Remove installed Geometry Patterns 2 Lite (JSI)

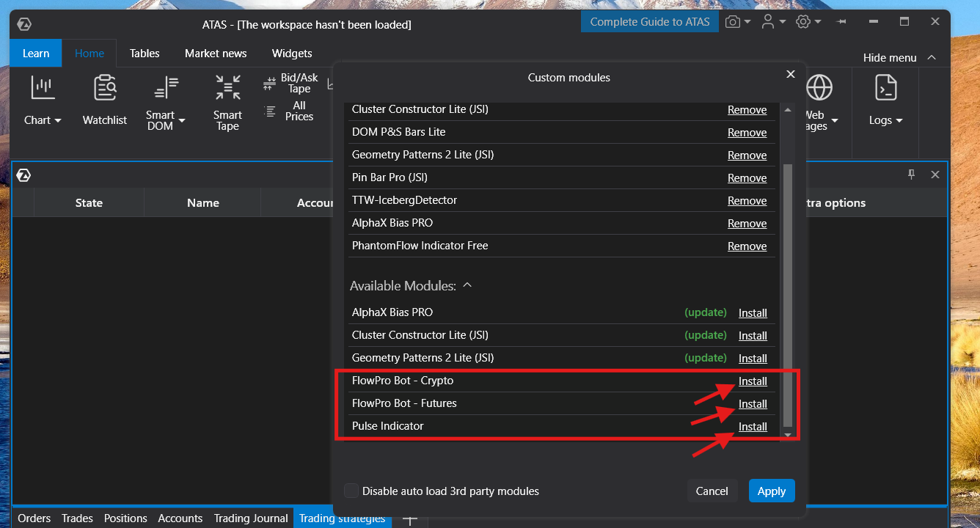747,155
